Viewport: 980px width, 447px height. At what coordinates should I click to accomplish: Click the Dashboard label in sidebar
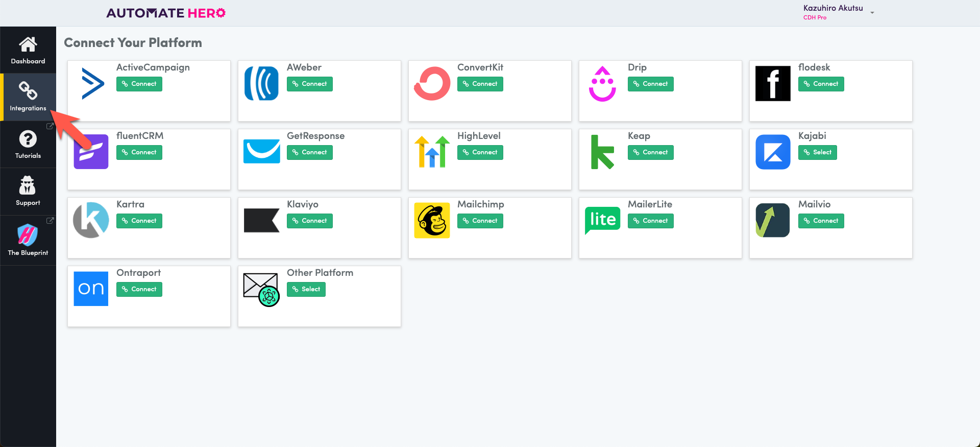[28, 61]
